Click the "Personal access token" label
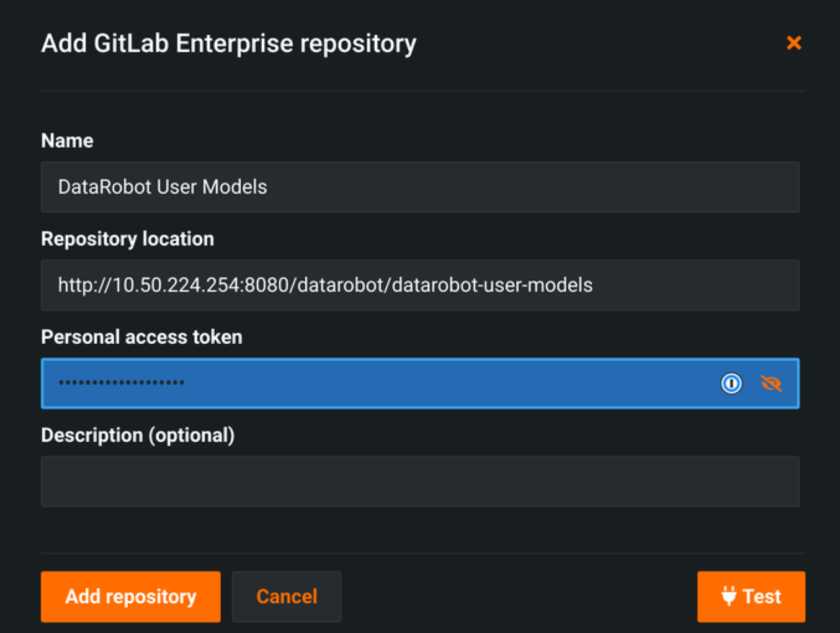840x633 pixels. coord(141,337)
